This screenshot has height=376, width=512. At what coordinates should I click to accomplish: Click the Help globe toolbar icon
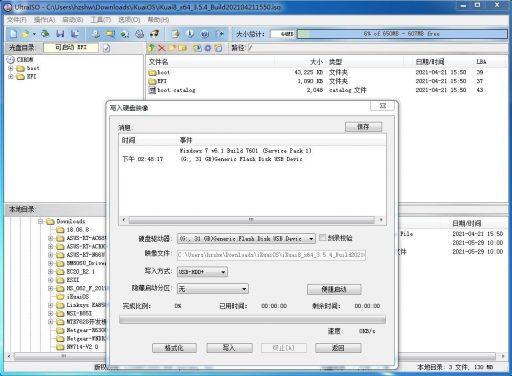(x=205, y=34)
